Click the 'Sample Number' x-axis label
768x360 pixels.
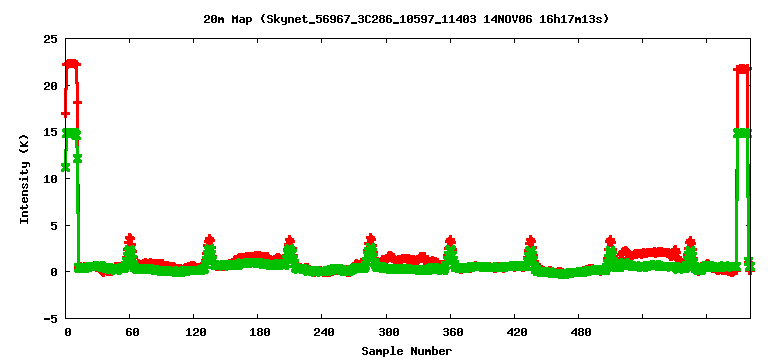407,351
